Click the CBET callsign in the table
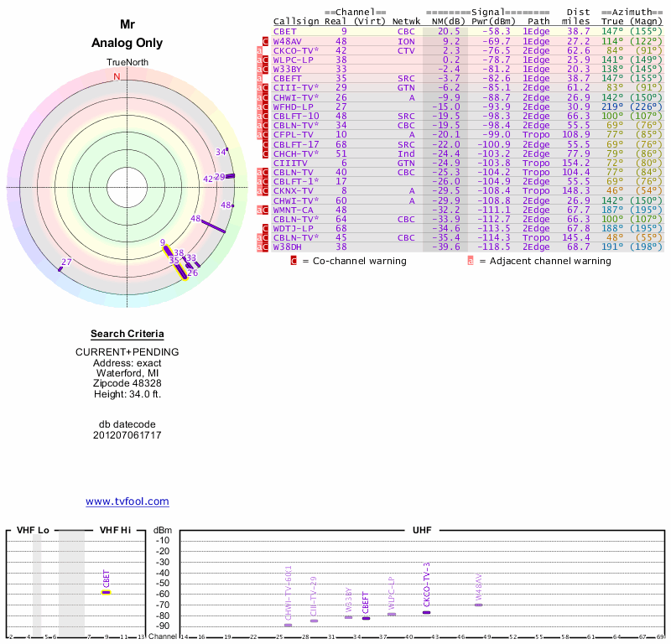The height and width of the screenshot is (644, 671). point(286,31)
